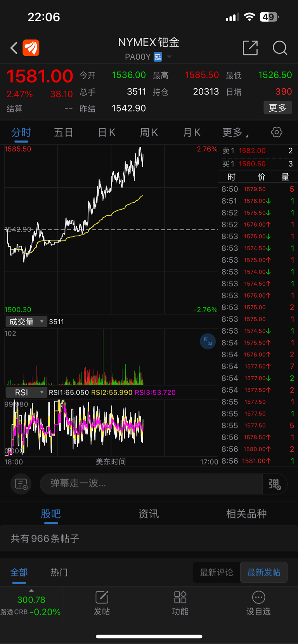The height and width of the screenshot is (644, 298).
Task: Tap the intraday price chart line
Action: [x=111, y=229]
